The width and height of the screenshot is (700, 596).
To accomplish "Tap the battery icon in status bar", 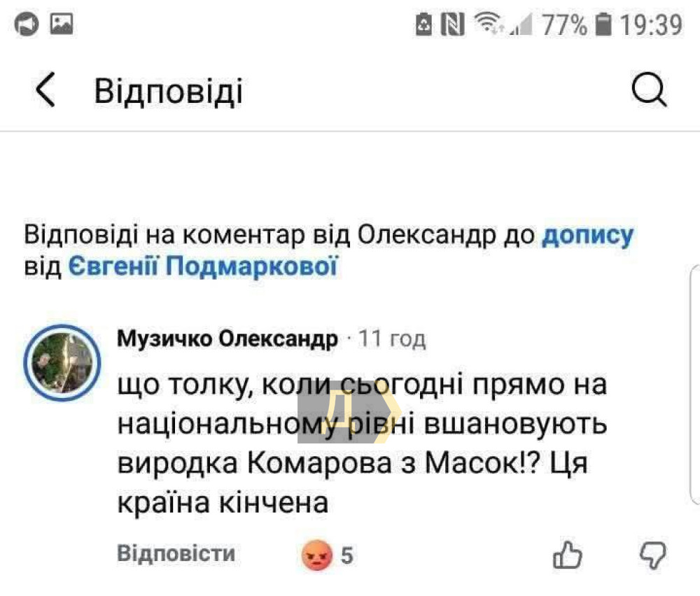I will tap(602, 26).
